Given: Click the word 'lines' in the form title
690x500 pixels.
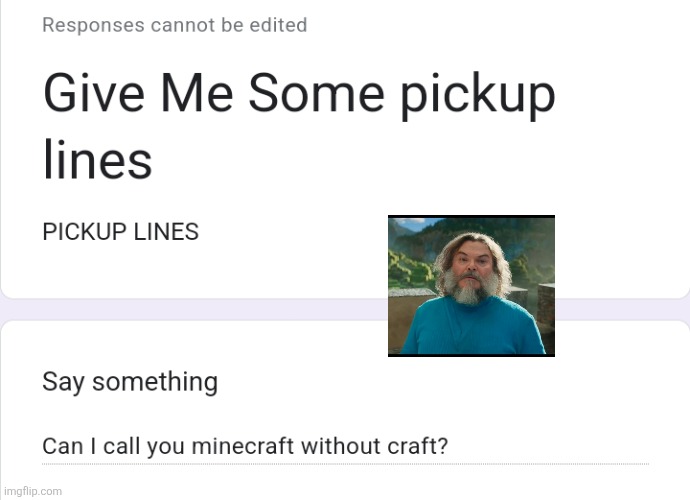Looking at the screenshot, I should pyautogui.click(x=98, y=159).
